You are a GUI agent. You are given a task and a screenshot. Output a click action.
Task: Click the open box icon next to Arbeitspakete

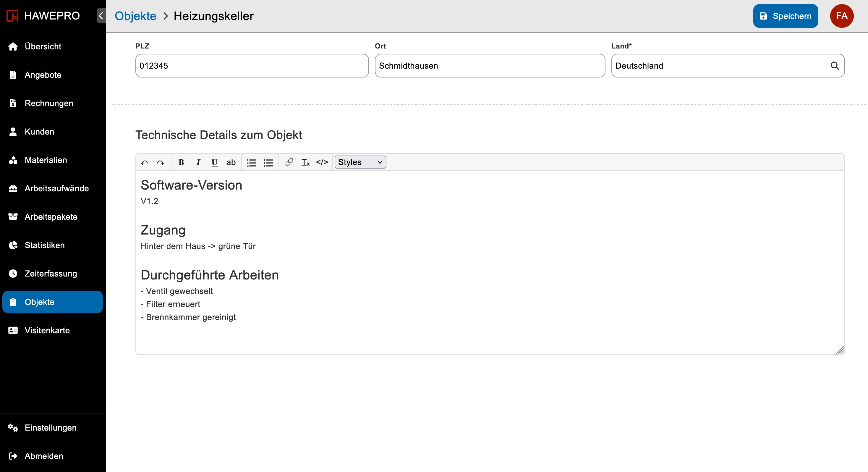tap(13, 217)
